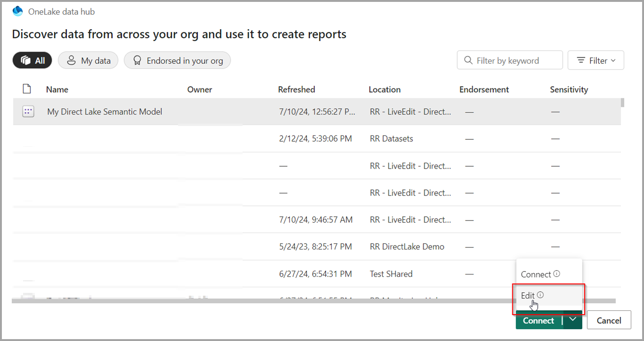Select the My Direct Lake Semantic Model row name

pyautogui.click(x=105, y=112)
